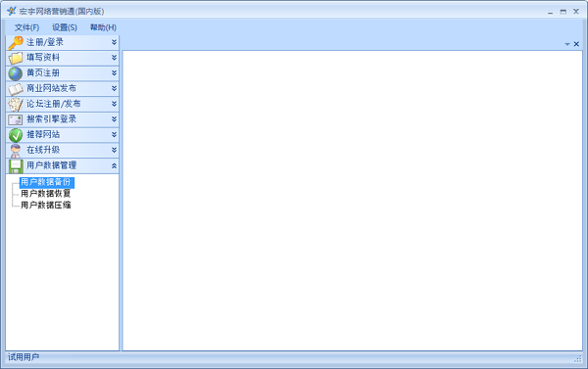Click the 在线升级 panel header label

pyautogui.click(x=43, y=150)
